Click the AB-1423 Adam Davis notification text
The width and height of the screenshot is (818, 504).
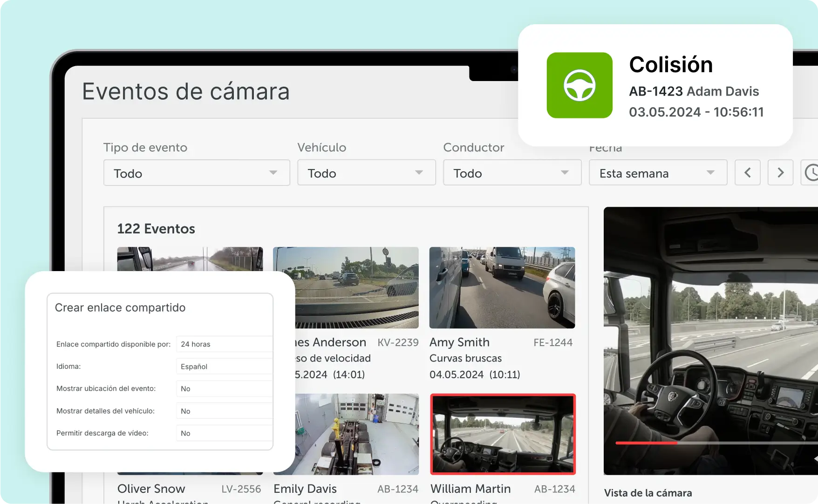pyautogui.click(x=694, y=91)
